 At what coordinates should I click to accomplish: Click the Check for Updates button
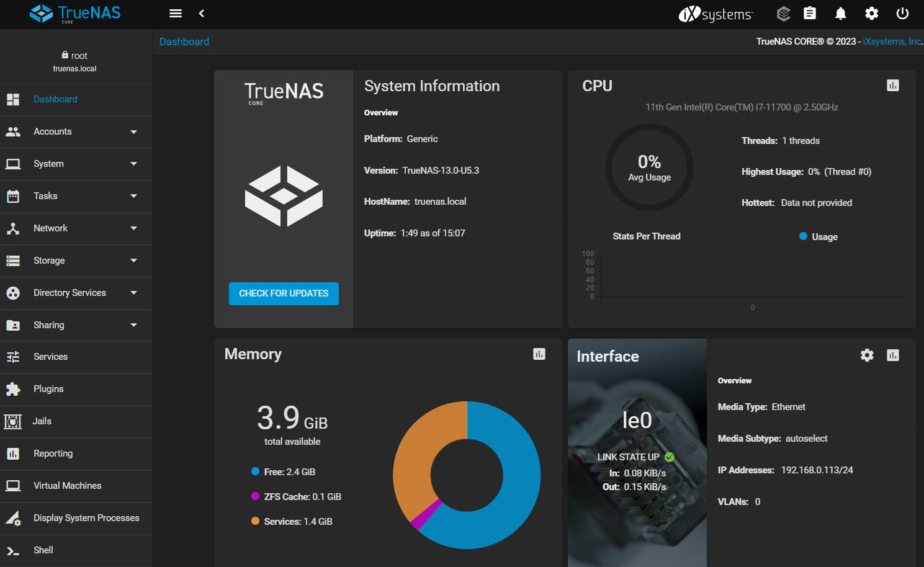click(x=284, y=293)
